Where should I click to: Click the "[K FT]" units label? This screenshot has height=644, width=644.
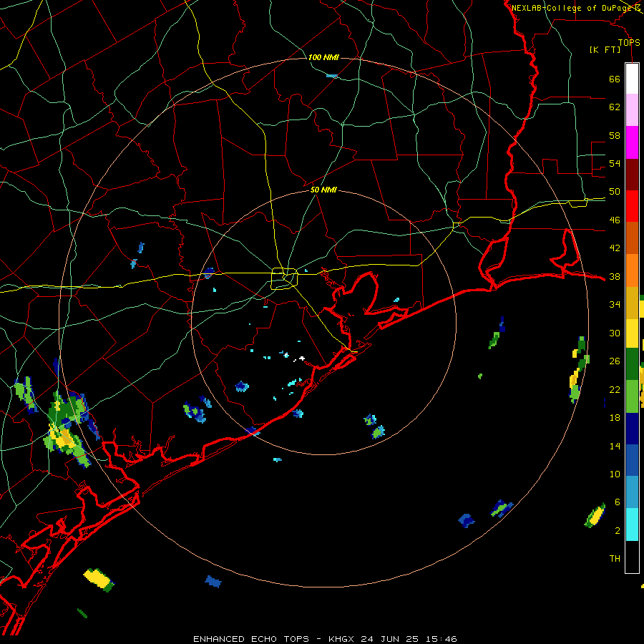605,50
